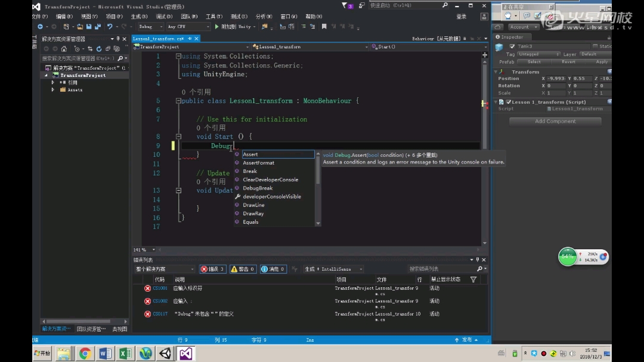Viewport: 644px width, 362px height.
Task: Collapse the Start method code block
Action: [178, 137]
